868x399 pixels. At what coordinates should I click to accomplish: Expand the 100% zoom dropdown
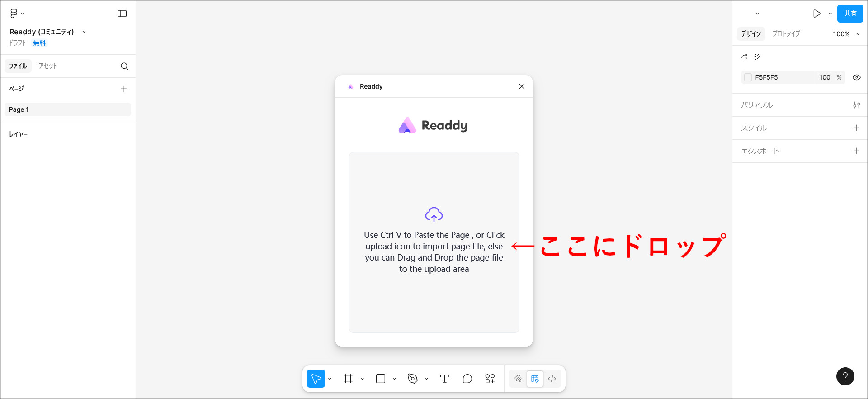click(846, 34)
